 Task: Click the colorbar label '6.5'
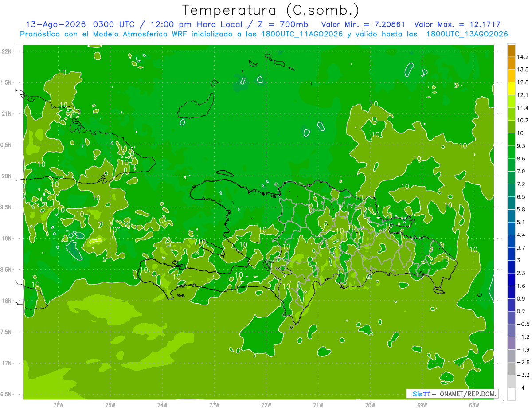click(521, 197)
